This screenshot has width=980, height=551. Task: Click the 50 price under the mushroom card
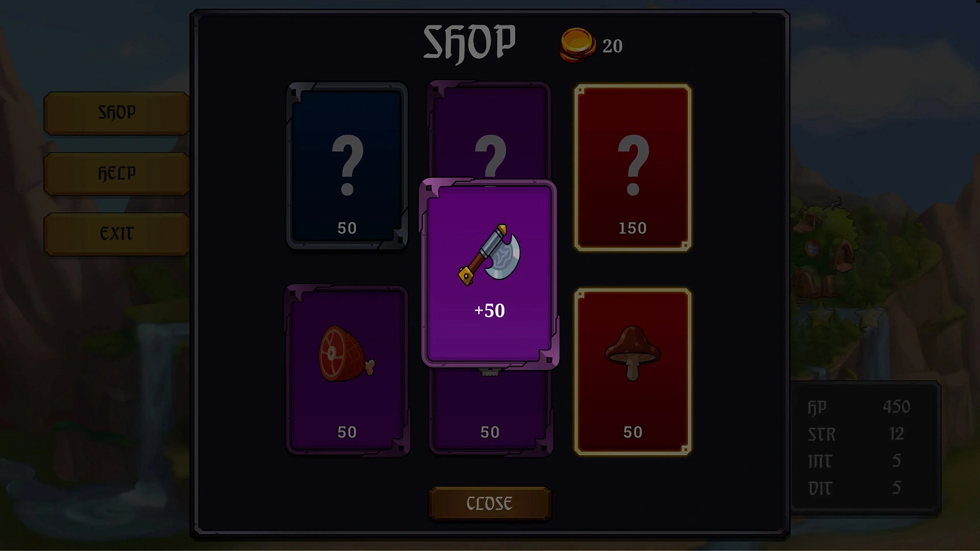coord(632,432)
